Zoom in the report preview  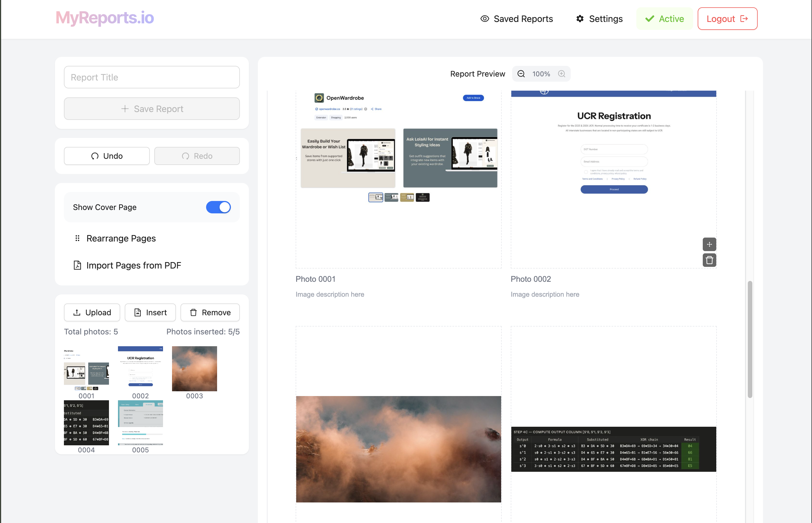pos(562,74)
